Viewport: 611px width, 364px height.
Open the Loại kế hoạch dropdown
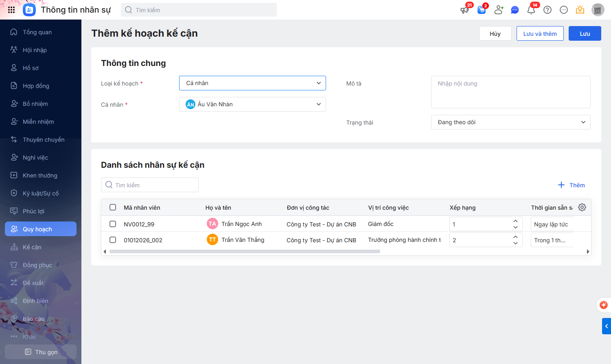coord(252,83)
